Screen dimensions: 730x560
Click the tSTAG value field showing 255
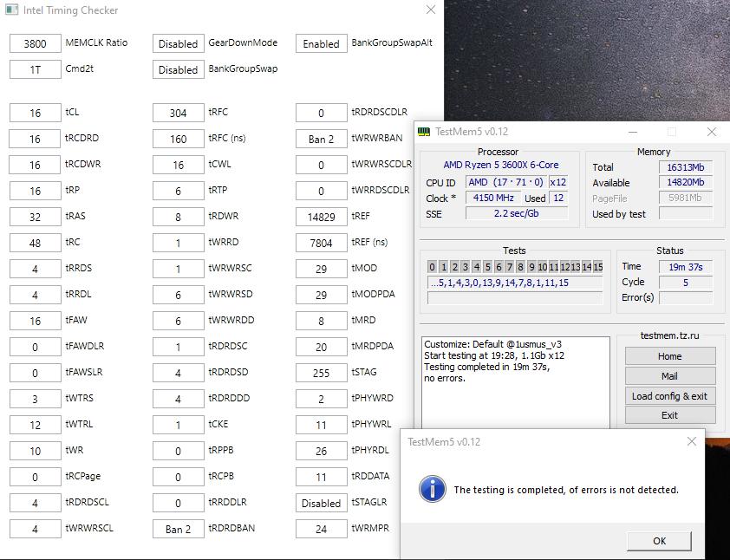click(x=322, y=373)
